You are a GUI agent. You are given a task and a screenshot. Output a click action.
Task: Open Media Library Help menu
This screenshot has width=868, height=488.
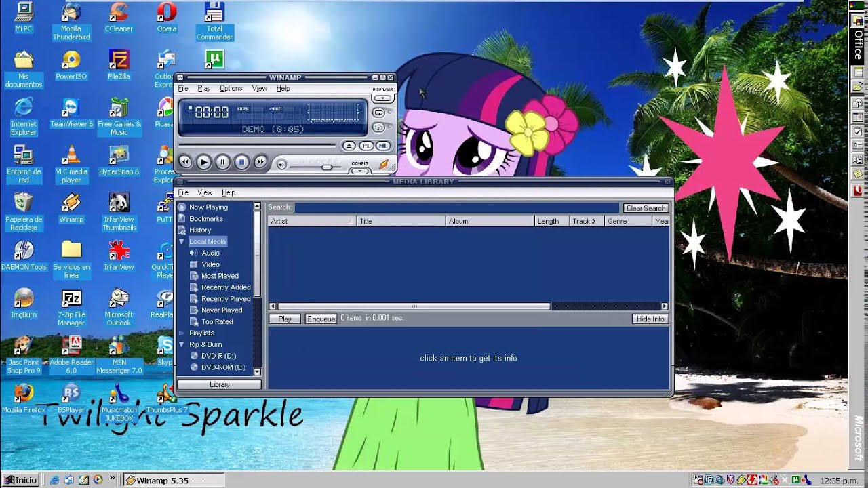point(229,193)
